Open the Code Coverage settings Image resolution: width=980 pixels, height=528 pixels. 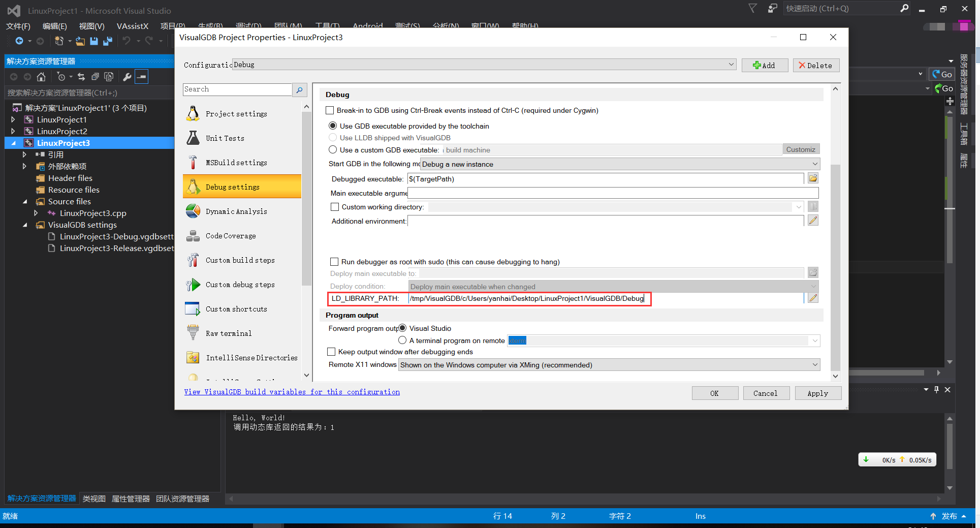point(230,235)
